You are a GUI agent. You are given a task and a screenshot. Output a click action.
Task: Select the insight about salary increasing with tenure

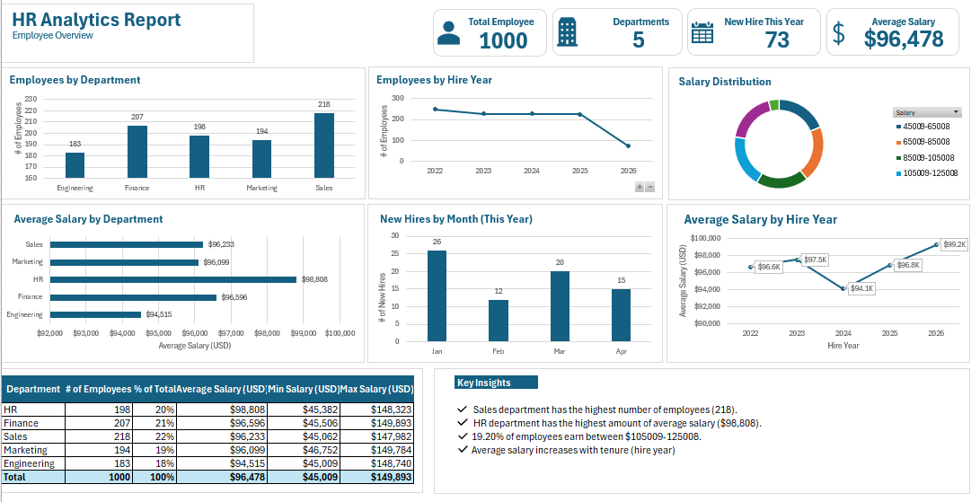pyautogui.click(x=573, y=450)
